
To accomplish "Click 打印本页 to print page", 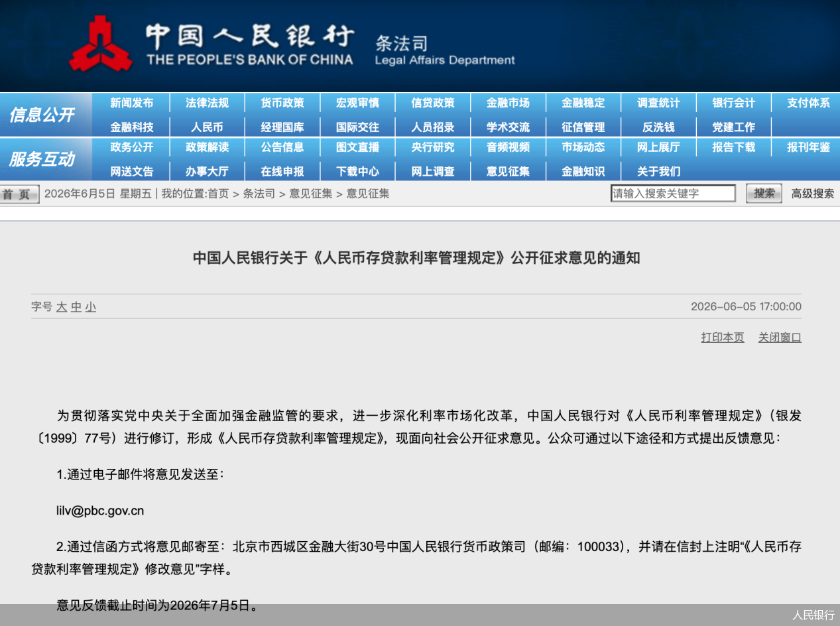I will 723,338.
